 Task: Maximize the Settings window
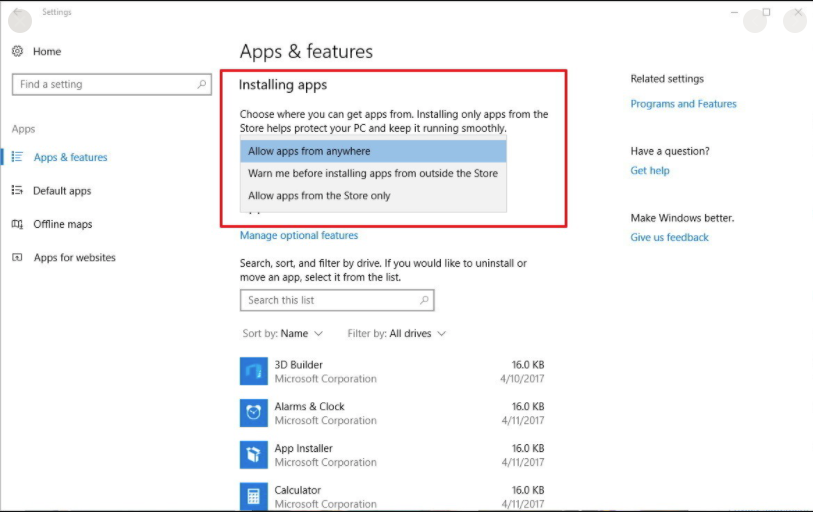(x=766, y=12)
